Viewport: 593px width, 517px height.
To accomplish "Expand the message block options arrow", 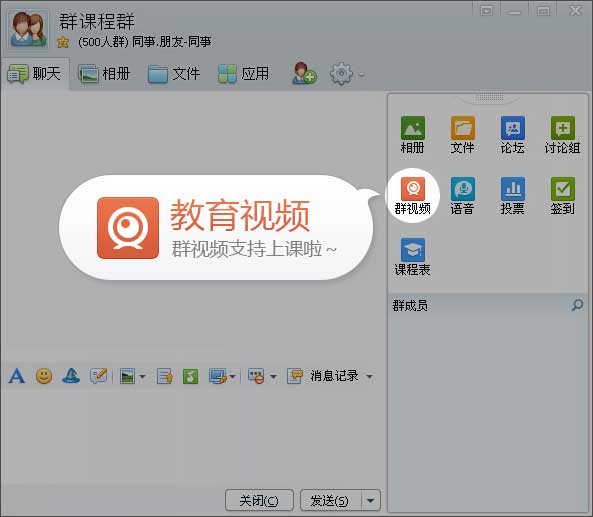I will click(x=273, y=377).
